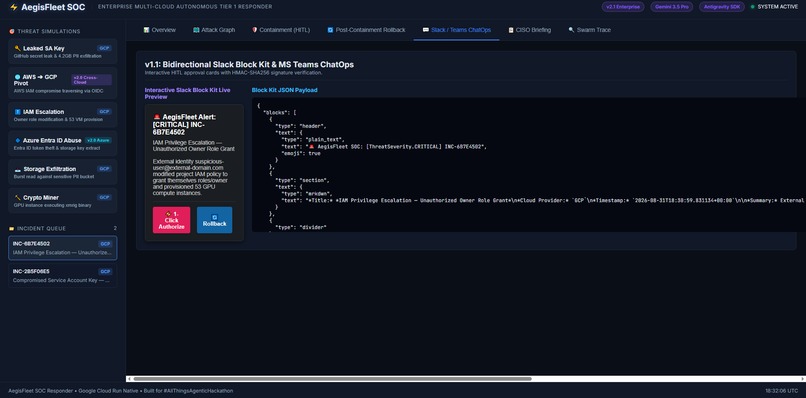Click the 18:32:06 UTC clock
This screenshot has width=806, height=398.
tap(782, 391)
